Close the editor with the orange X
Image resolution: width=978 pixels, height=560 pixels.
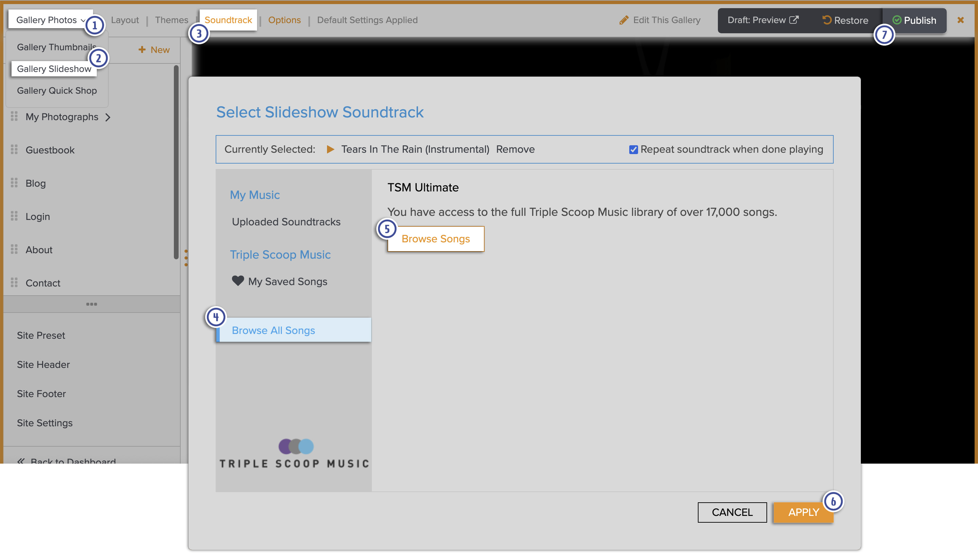pos(960,20)
